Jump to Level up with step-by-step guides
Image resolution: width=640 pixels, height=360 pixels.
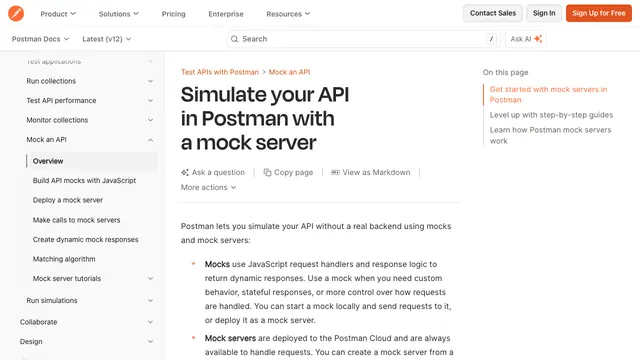(551, 115)
